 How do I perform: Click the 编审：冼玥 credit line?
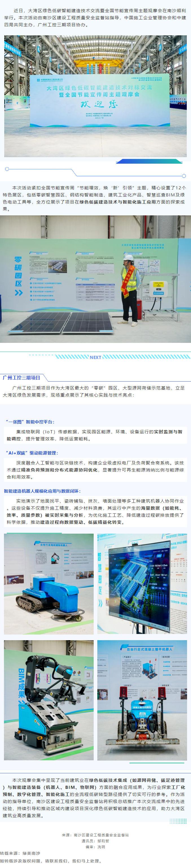tap(95, 847)
